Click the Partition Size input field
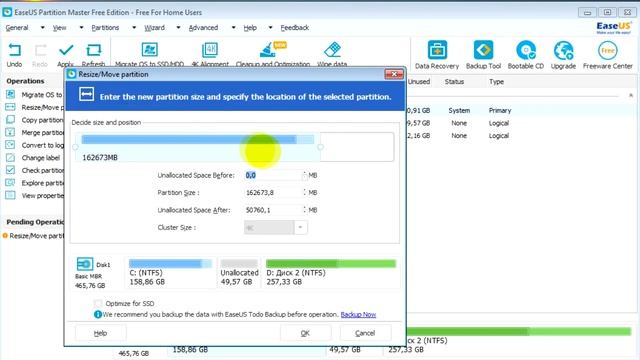 point(273,192)
